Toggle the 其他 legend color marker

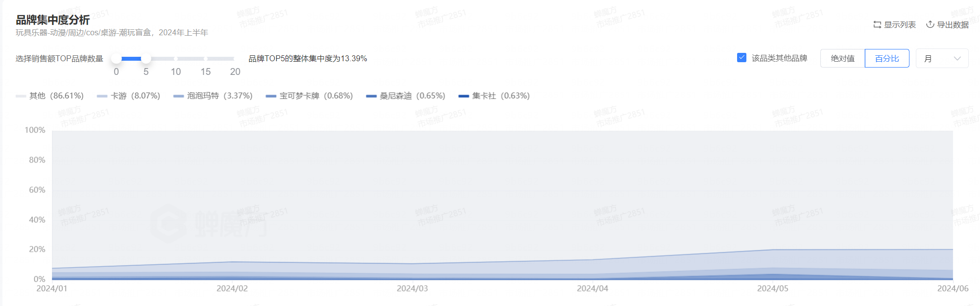[x=21, y=96]
